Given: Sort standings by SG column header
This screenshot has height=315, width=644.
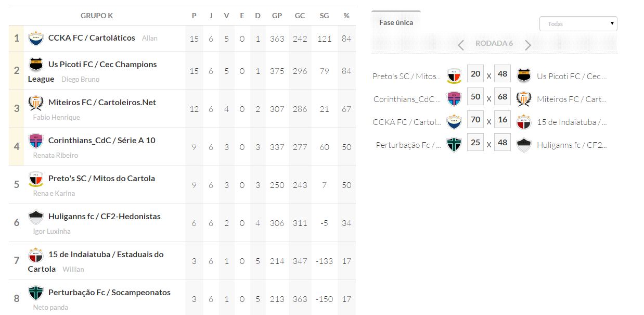Looking at the screenshot, I should [x=324, y=16].
